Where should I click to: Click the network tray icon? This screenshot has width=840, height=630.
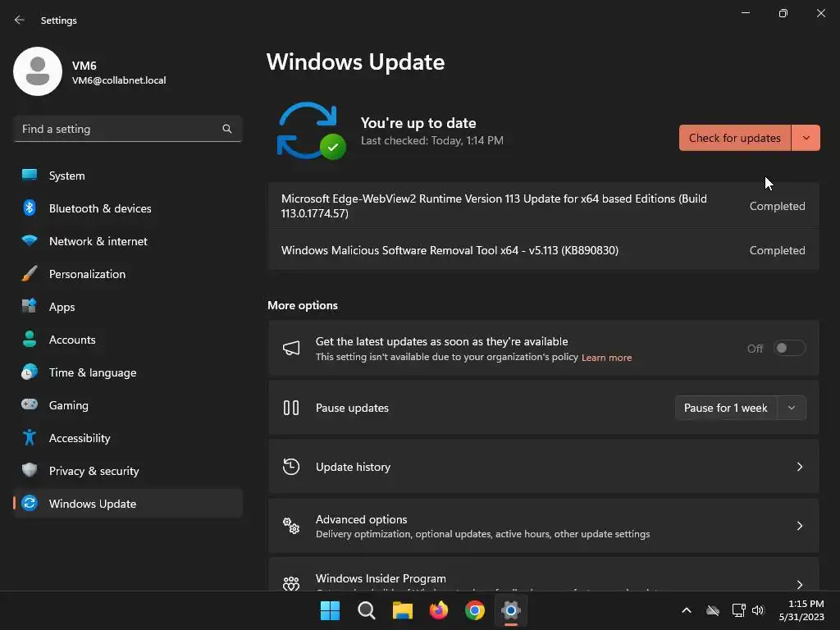tap(738, 610)
